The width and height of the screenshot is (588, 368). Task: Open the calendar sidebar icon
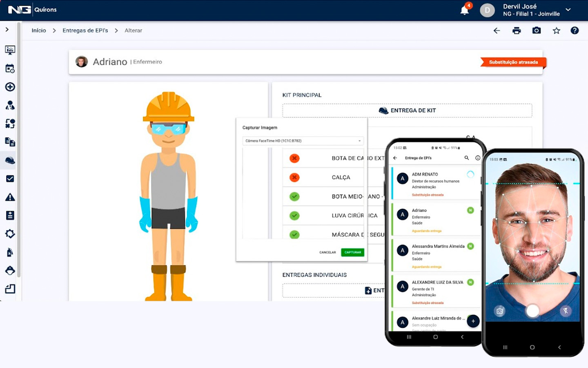pos(10,68)
